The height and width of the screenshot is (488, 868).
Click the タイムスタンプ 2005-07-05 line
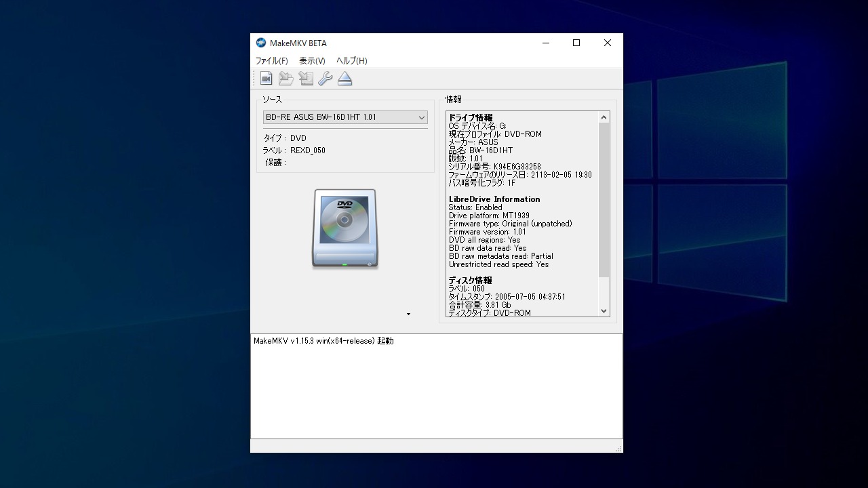coord(507,297)
